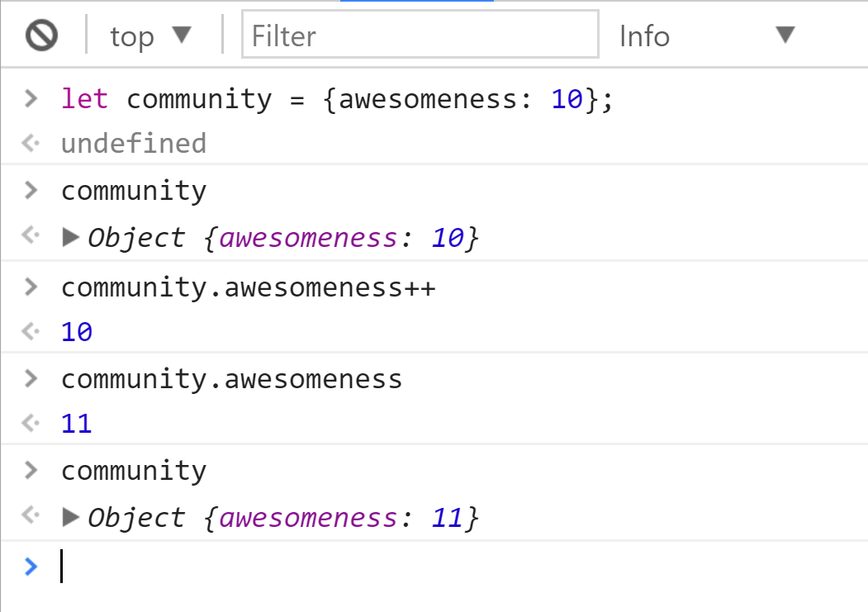
Task: Click the blue console prompt chevron
Action: (x=31, y=566)
